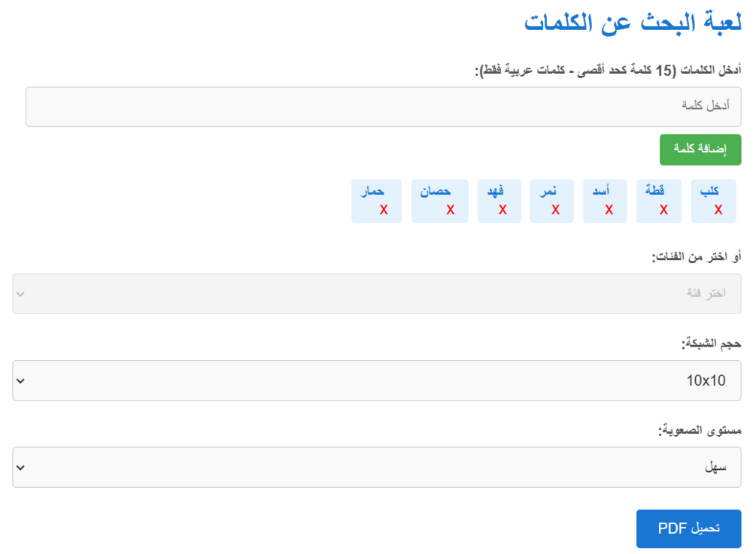Click the كلب word chip label
Image resolution: width=756 pixels, height=554 pixels.
point(709,191)
